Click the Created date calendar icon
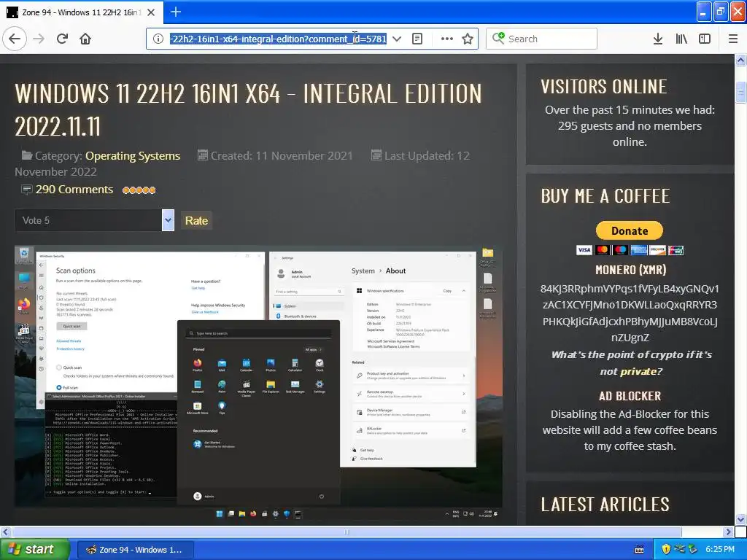 point(203,155)
